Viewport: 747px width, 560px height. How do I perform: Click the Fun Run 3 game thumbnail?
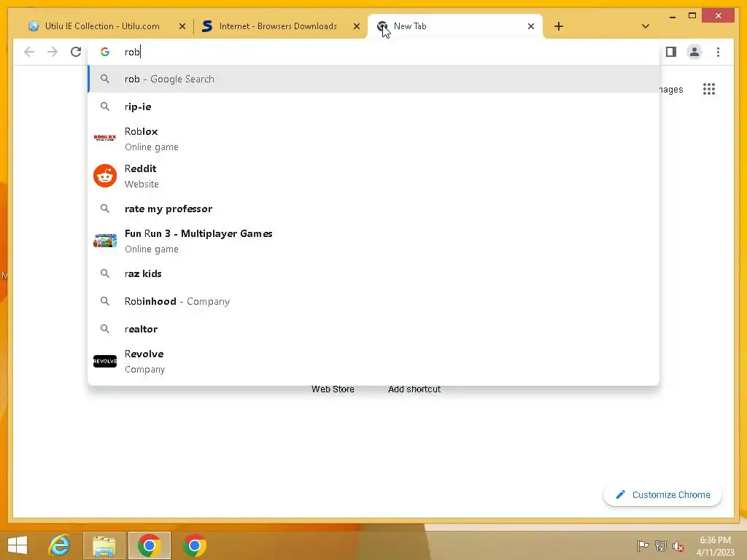[x=105, y=241]
